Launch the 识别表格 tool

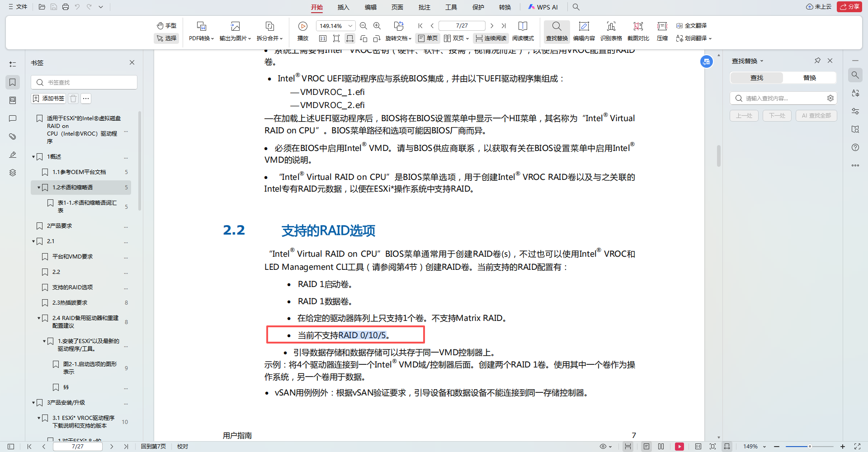pyautogui.click(x=611, y=31)
